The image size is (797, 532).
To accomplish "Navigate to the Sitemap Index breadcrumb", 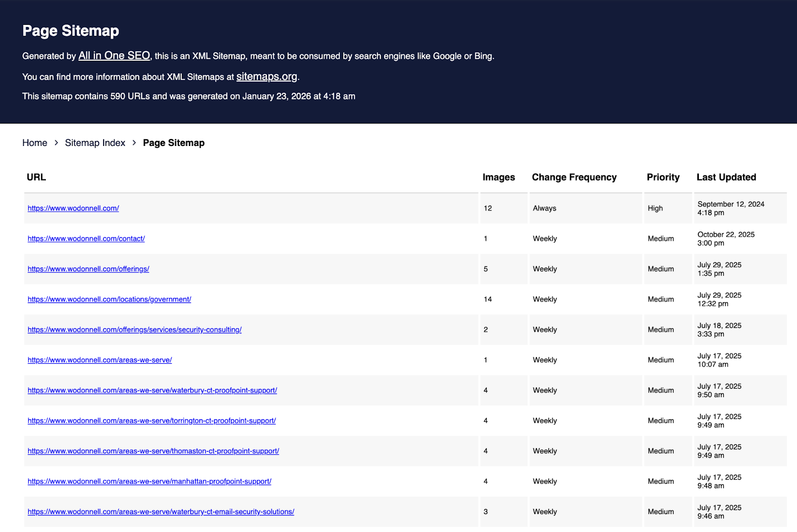I will pyautogui.click(x=95, y=143).
